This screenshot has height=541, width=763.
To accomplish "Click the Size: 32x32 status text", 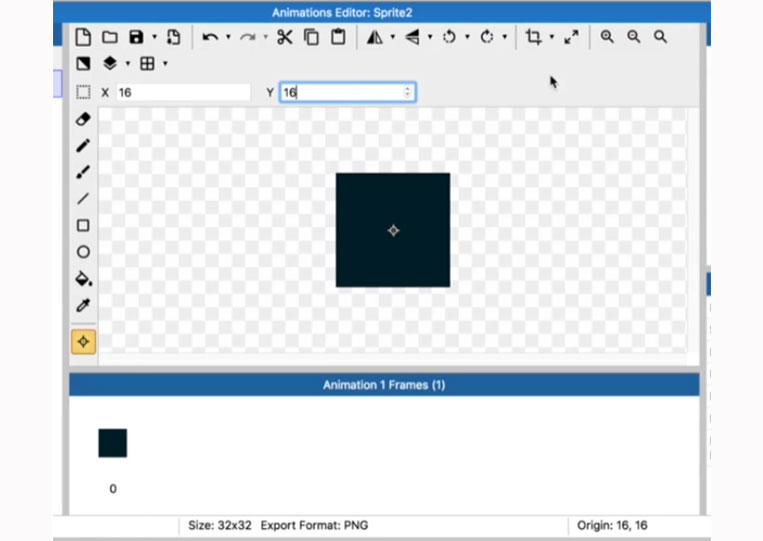I will [x=220, y=525].
